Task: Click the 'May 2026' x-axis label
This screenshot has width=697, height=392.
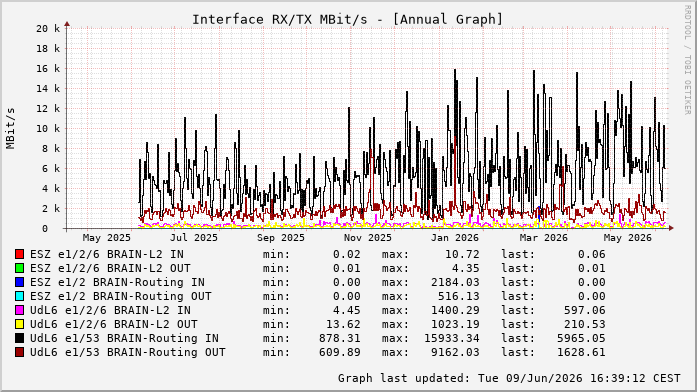Action: point(627,238)
